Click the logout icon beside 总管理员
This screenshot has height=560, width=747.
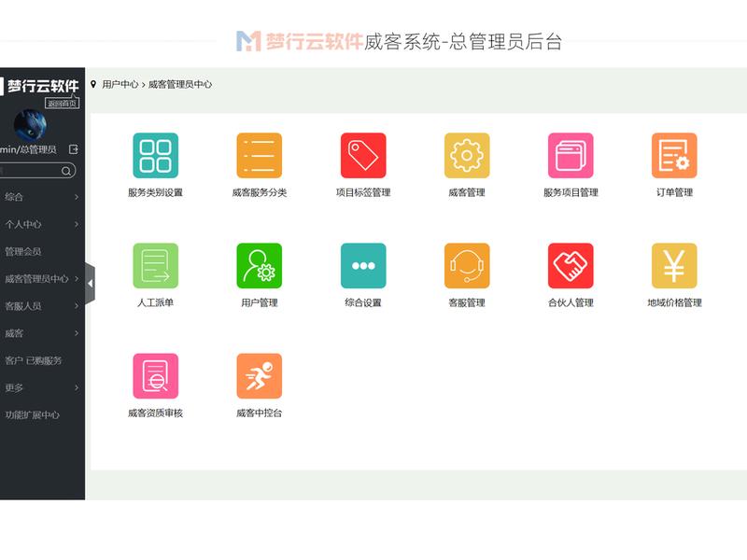coord(74,149)
